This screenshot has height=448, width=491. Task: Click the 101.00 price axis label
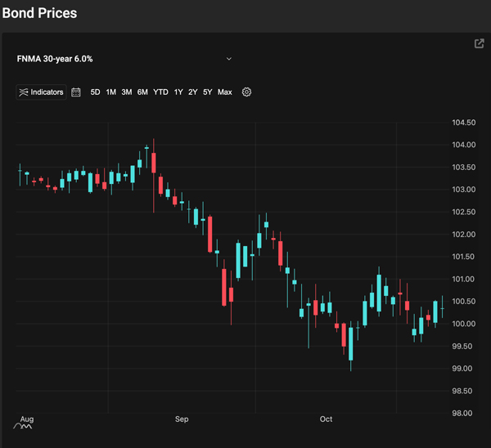[x=464, y=279]
